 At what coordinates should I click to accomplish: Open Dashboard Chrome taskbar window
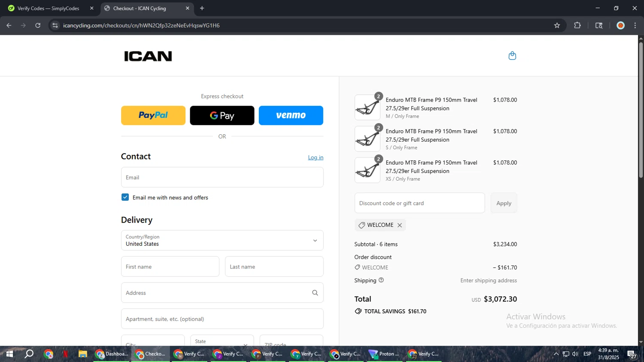[112, 354]
